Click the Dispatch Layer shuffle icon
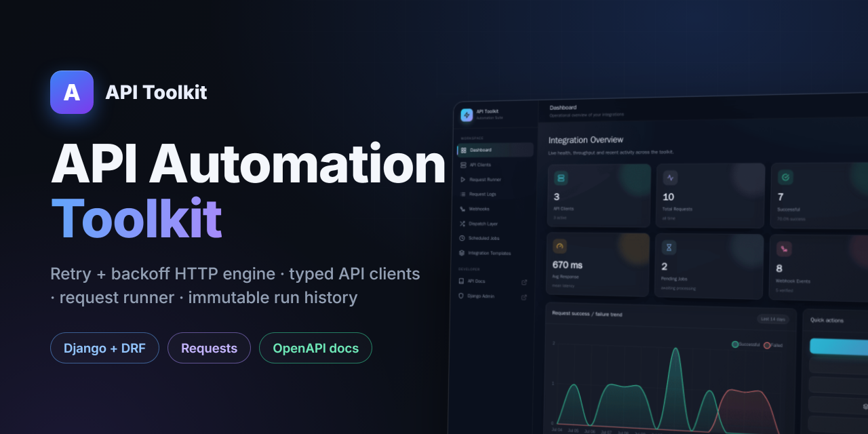 pos(462,224)
